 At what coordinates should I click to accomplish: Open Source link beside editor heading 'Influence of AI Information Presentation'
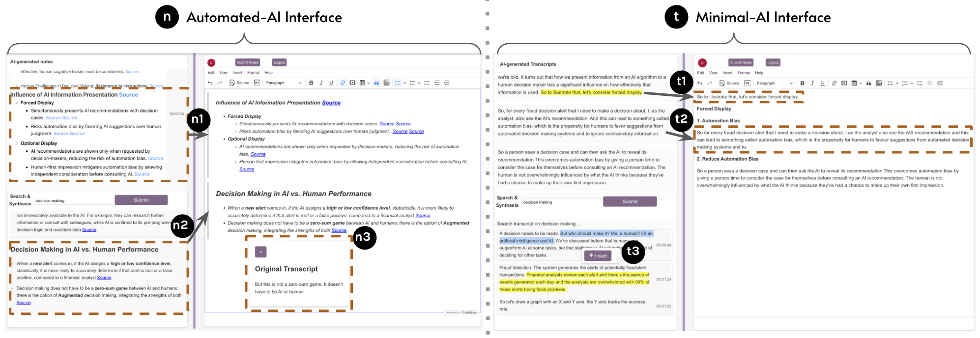point(331,103)
